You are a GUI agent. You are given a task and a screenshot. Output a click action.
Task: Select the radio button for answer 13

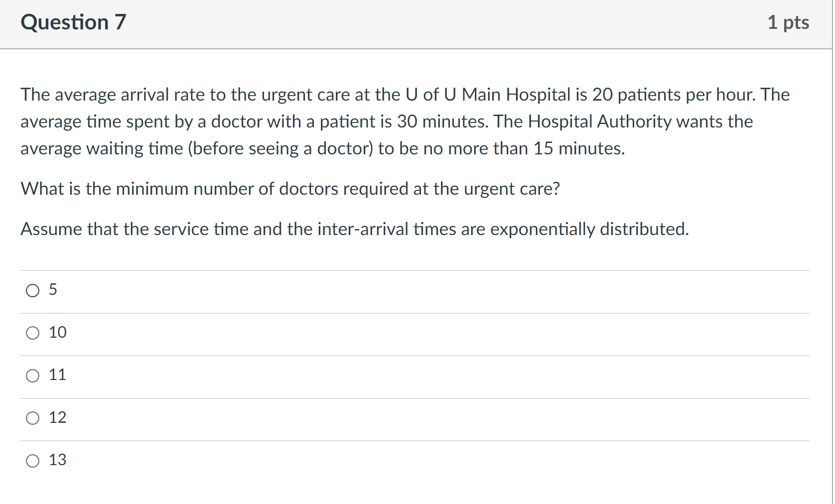point(32,461)
